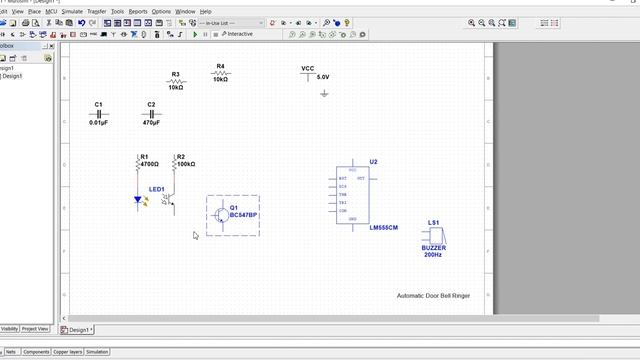Close the Design Toolbox panel
The width and height of the screenshot is (640, 360).
pyautogui.click(x=51, y=46)
